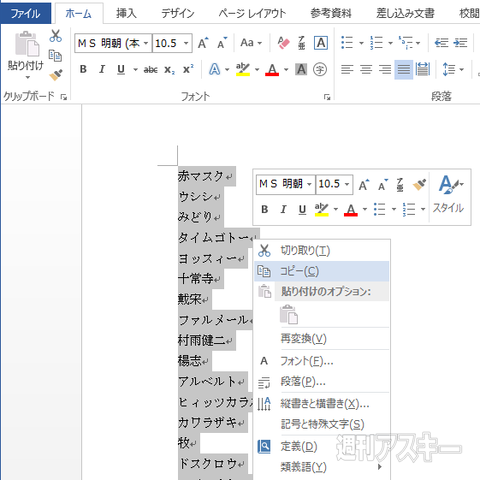The image size is (480, 480).
Task: Switch to the 差し込み文書 tab
Action: pyautogui.click(x=405, y=13)
